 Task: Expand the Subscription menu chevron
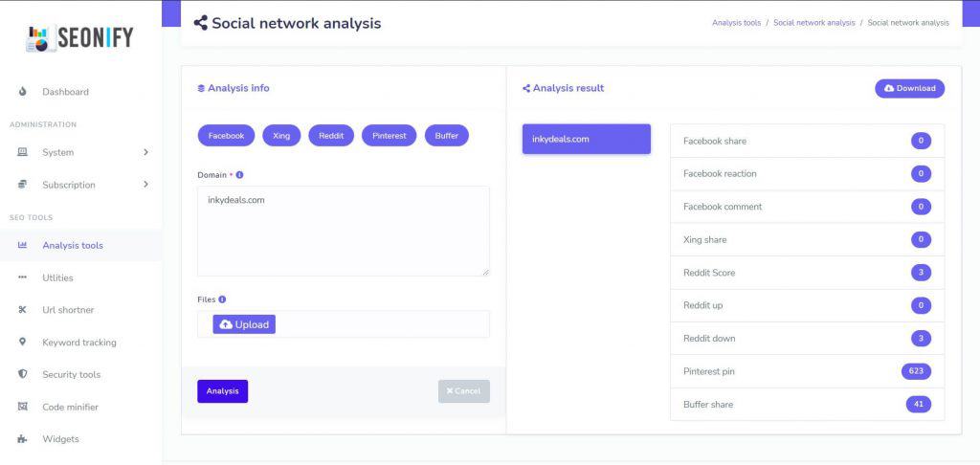(145, 185)
